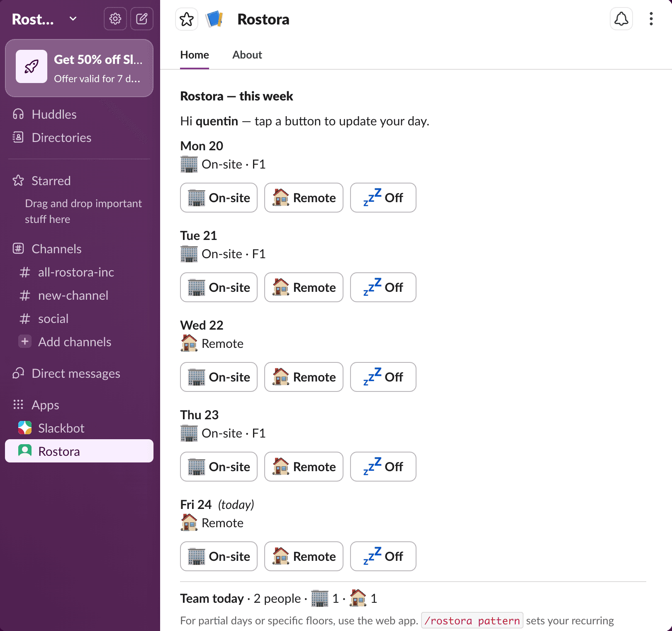This screenshot has height=631, width=672.
Task: Click the compose new message icon
Action: click(142, 19)
